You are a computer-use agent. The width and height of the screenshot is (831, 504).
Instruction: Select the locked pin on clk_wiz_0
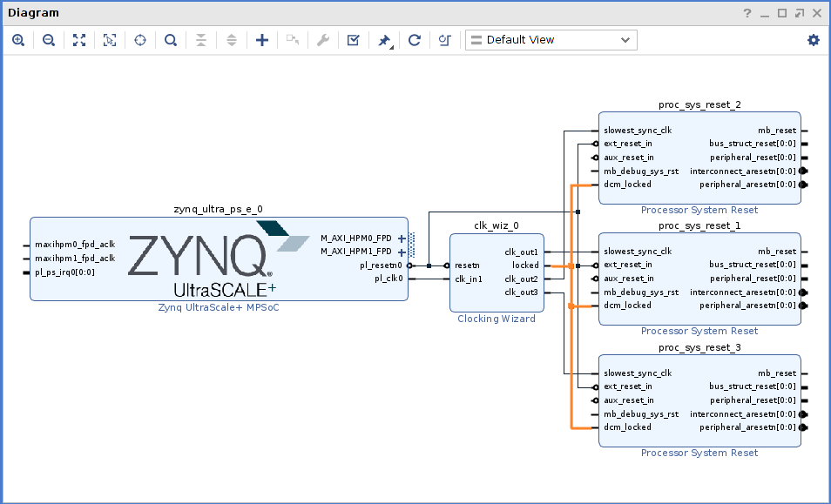point(526,265)
